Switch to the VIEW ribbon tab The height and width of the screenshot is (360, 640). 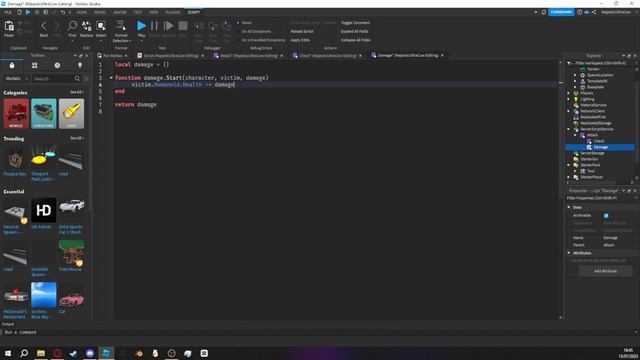[x=153, y=12]
